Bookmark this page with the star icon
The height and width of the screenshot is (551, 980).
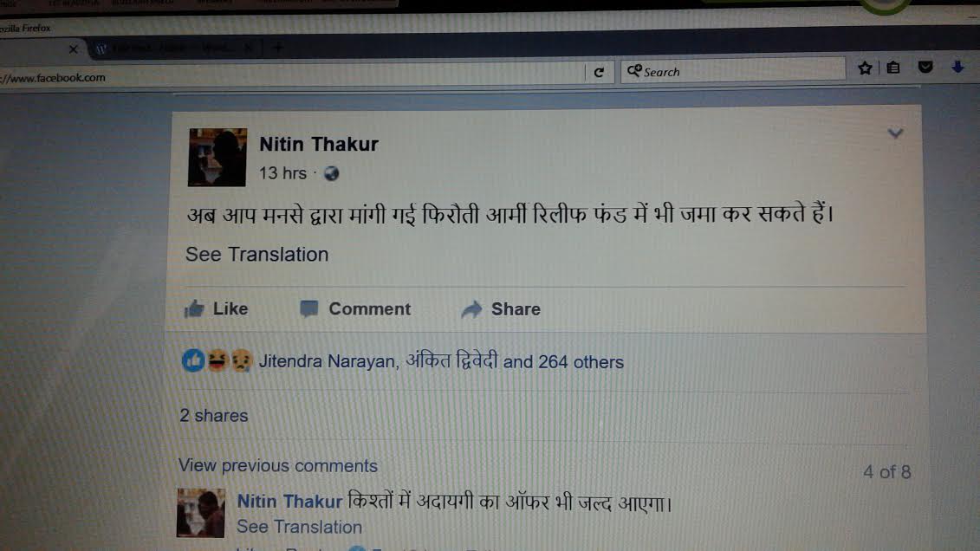pos(865,68)
